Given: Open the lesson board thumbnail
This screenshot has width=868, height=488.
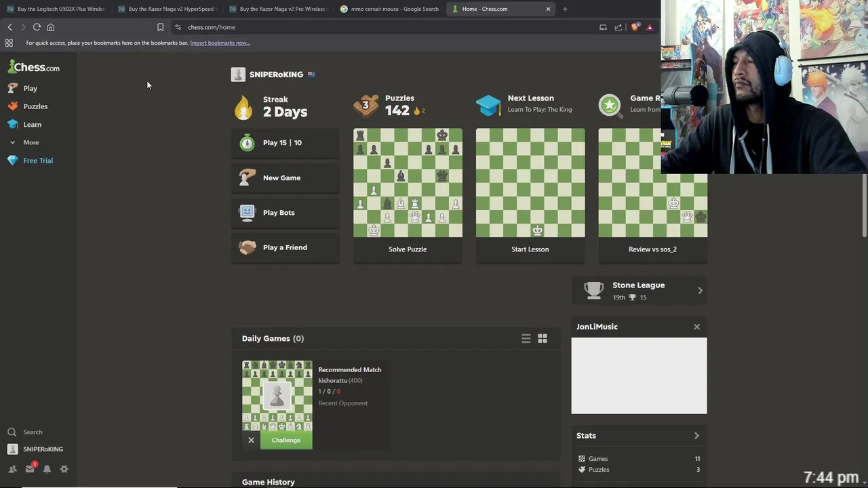Looking at the screenshot, I should point(530,183).
